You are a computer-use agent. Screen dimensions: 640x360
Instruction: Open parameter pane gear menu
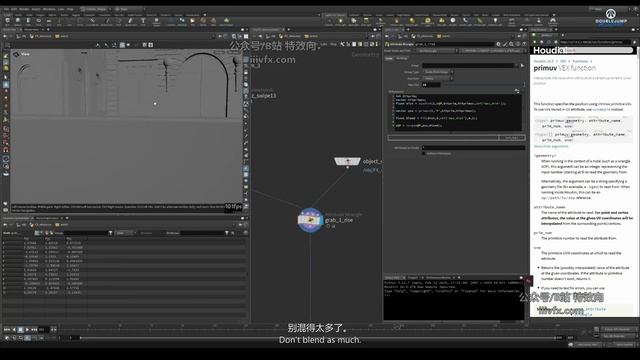pos(498,44)
